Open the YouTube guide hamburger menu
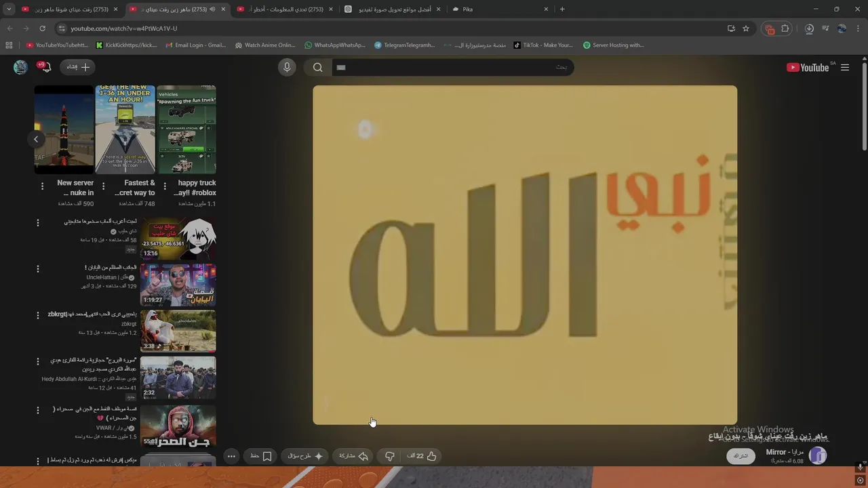 [x=845, y=67]
